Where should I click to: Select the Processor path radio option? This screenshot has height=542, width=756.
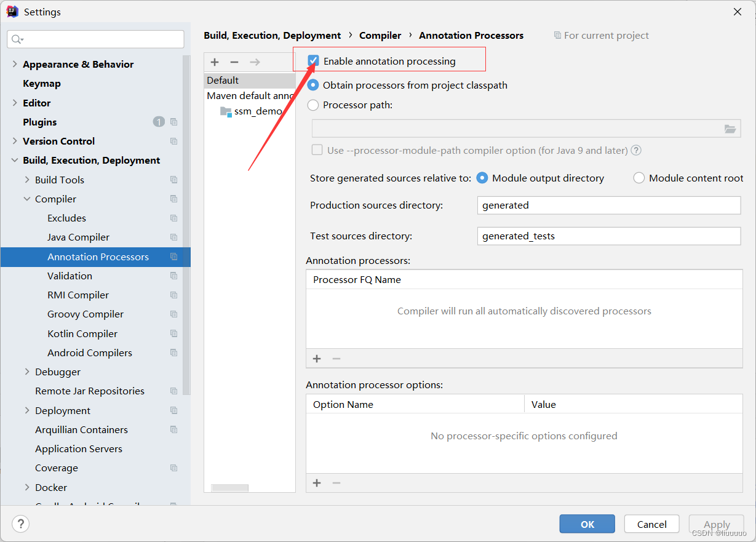tap(313, 105)
